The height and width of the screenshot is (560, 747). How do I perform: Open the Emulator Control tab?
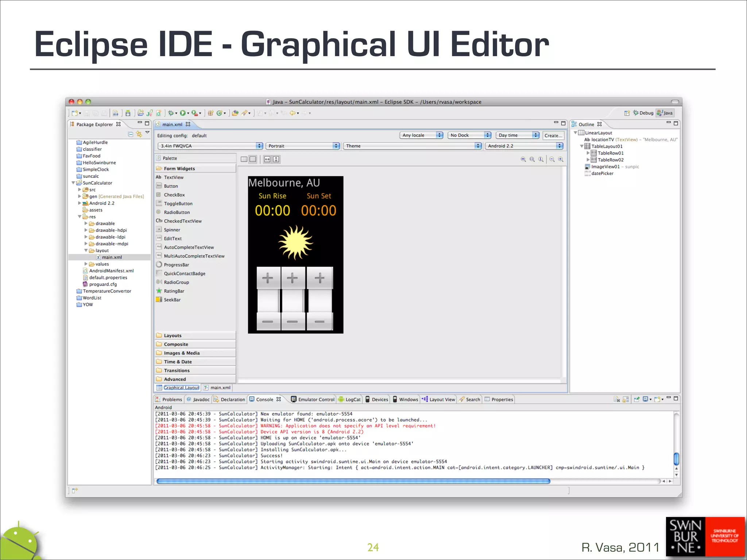tap(313, 399)
